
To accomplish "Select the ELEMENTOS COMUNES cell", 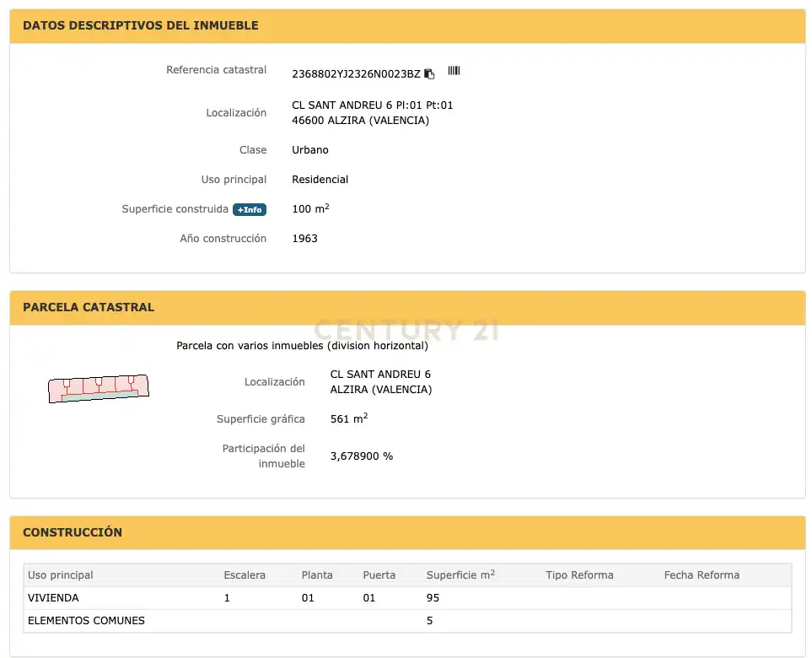I will 87,621.
